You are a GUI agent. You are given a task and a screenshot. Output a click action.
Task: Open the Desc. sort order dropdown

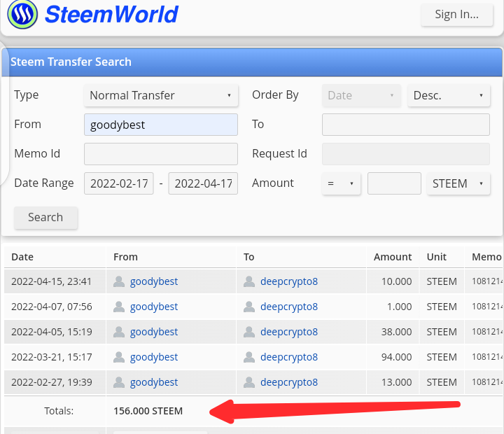449,95
